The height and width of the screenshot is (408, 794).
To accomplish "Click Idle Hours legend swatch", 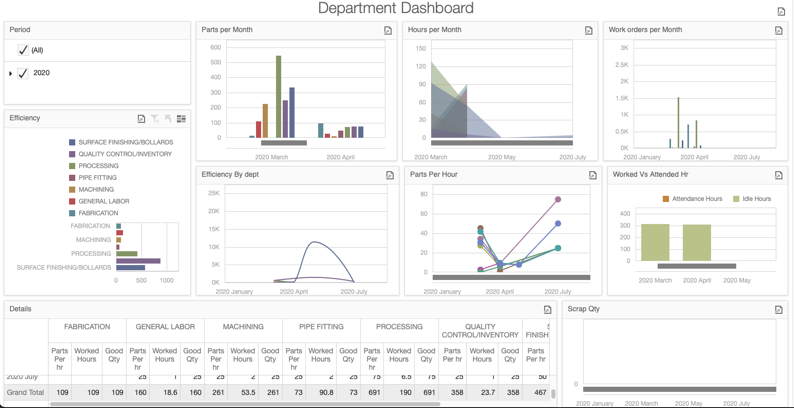I will click(x=736, y=198).
